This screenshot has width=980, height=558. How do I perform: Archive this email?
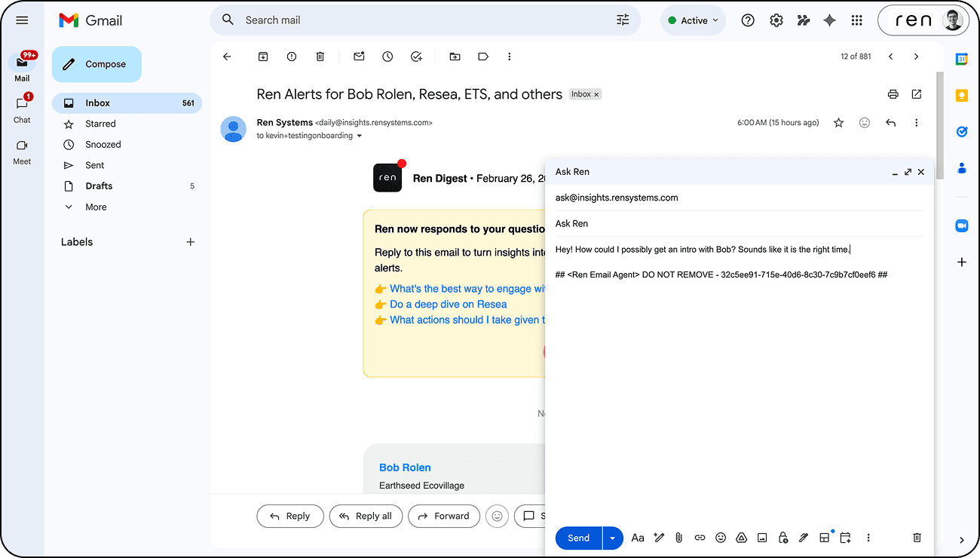click(x=263, y=56)
